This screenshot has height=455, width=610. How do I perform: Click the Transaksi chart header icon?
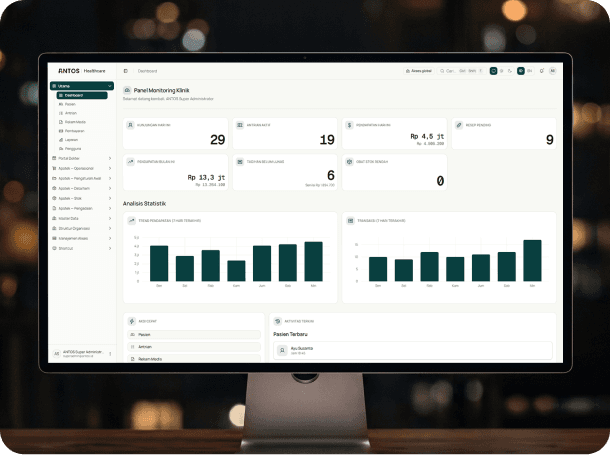(351, 220)
